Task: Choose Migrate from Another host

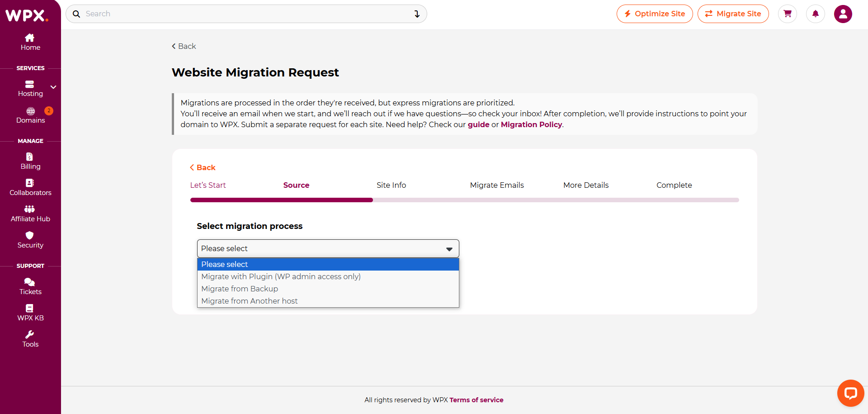Action: click(x=249, y=301)
